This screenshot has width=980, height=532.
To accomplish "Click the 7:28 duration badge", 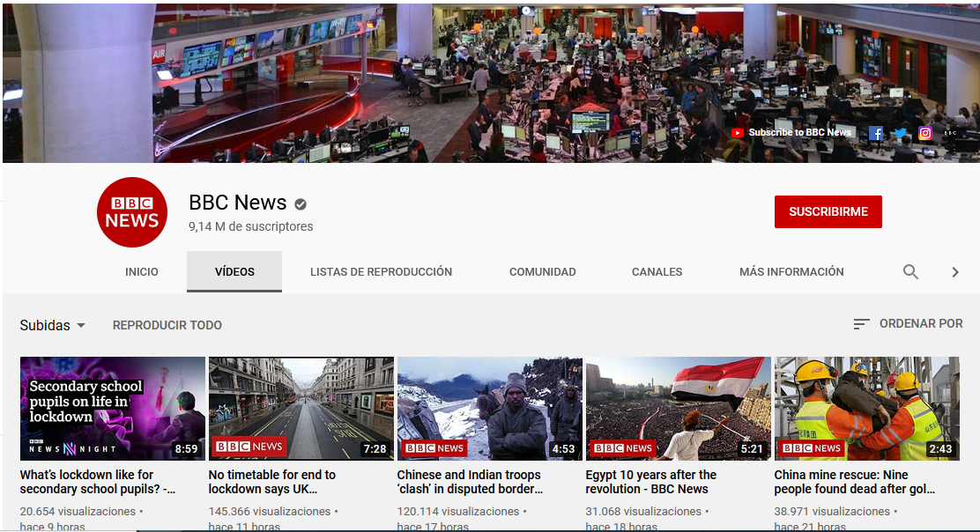I will 375,449.
